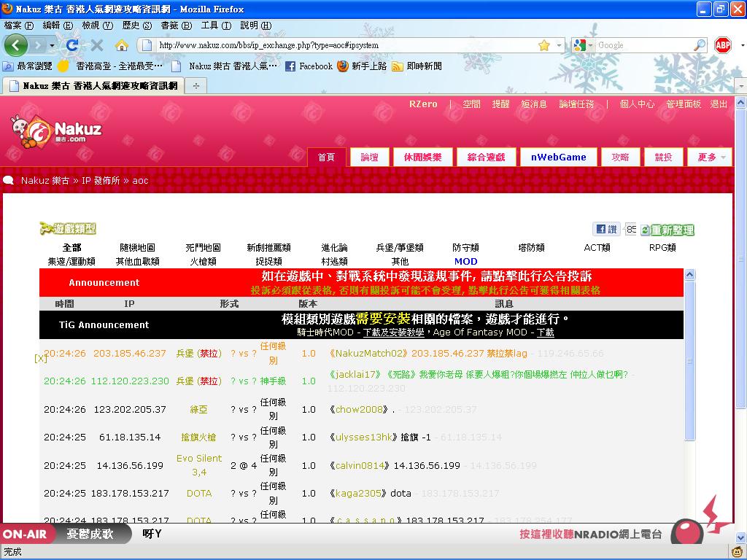Click in the Google search input field
This screenshot has height=560, width=747.
[x=643, y=45]
